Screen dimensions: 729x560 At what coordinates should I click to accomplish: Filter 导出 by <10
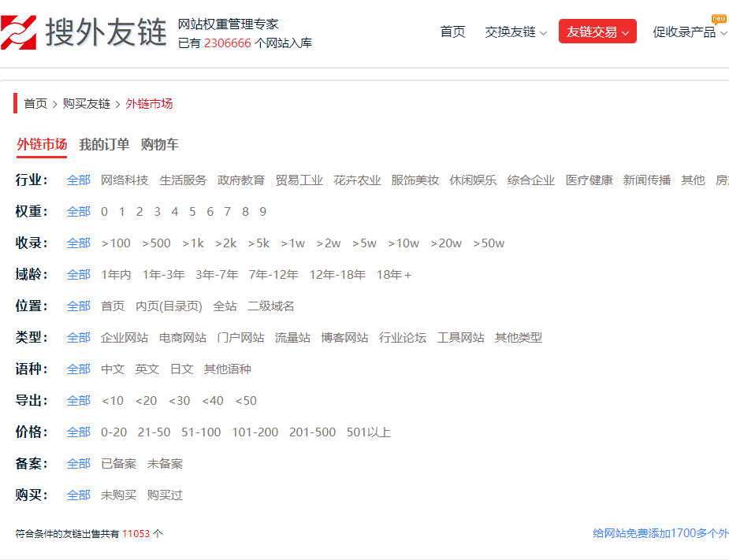click(113, 401)
